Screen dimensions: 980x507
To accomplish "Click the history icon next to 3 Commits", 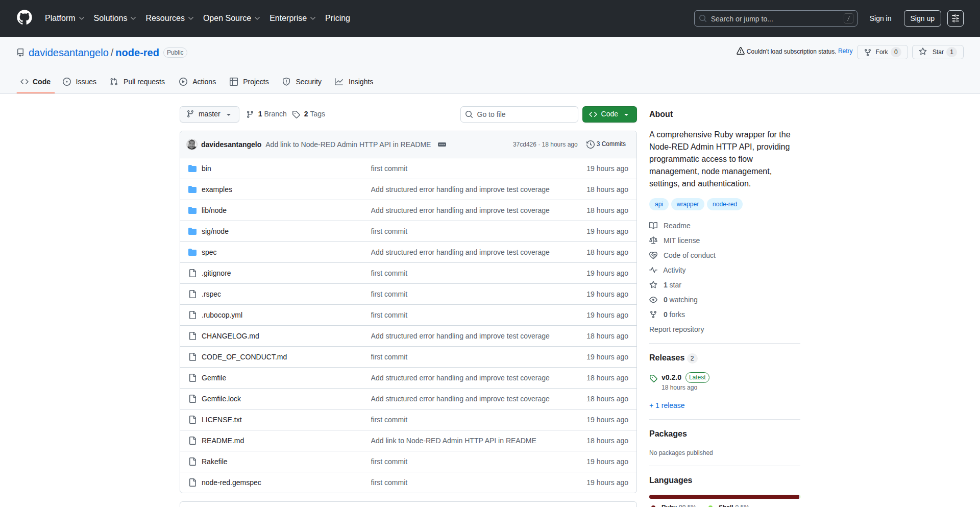I will click(591, 144).
